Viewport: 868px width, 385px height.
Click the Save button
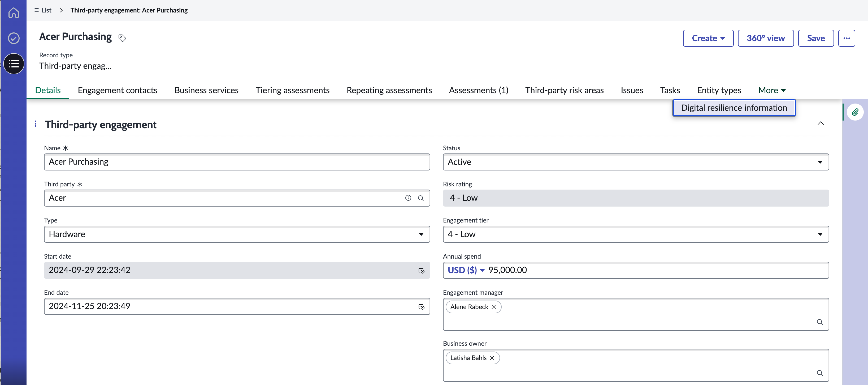click(x=815, y=38)
